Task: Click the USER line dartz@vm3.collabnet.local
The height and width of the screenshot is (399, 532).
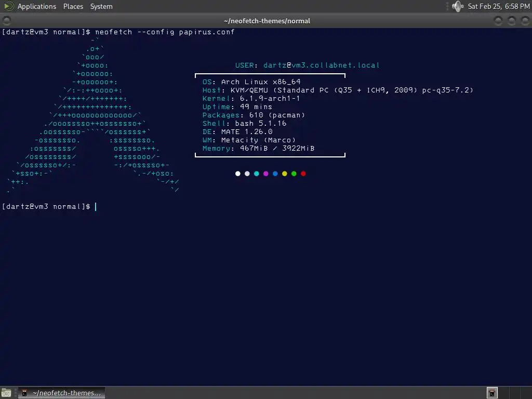Action: (308, 65)
